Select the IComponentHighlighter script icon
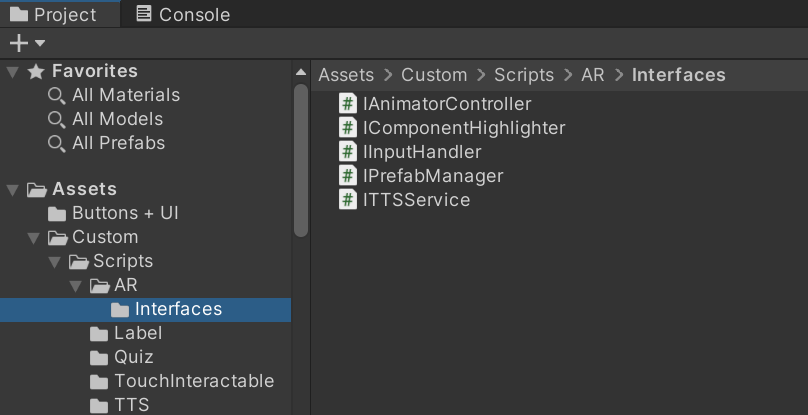The height and width of the screenshot is (415, 808). click(x=348, y=127)
